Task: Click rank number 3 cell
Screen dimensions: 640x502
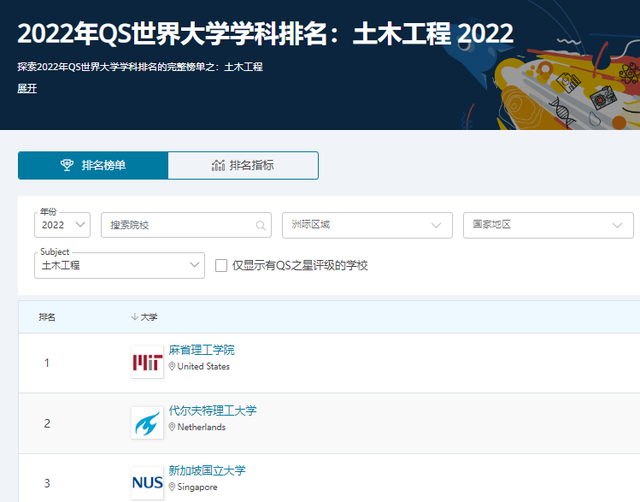Action: [47, 483]
